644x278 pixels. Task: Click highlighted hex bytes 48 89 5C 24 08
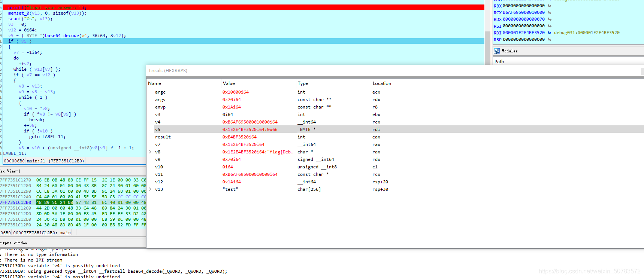(x=55, y=202)
